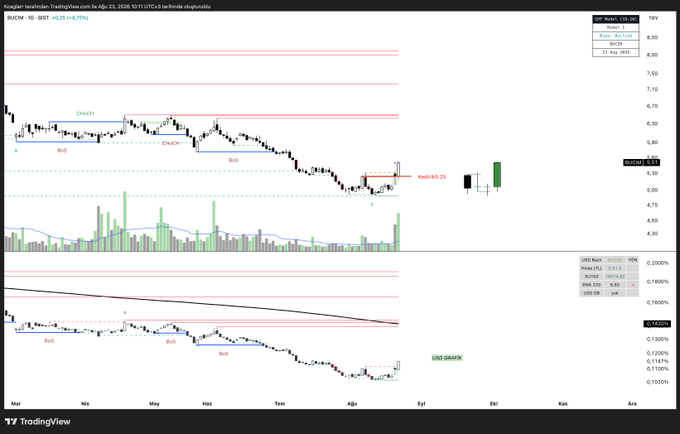Image resolution: width=680 pixels, height=434 pixels.
Task: Click the BUCIM · 1G · BIST chart title
Action: click(28, 18)
